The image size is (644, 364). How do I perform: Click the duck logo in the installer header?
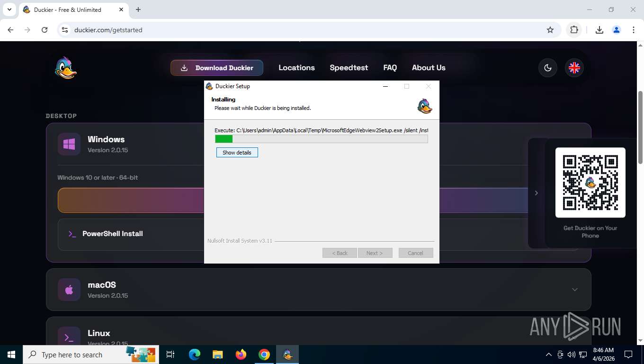click(425, 106)
